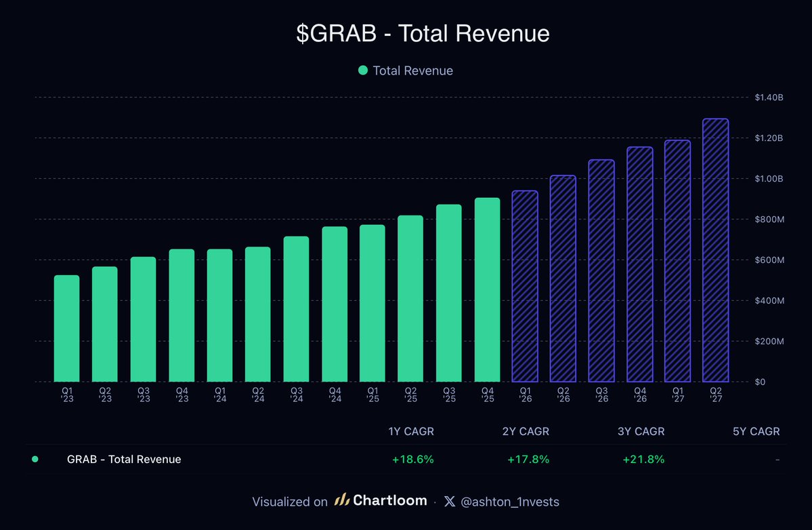
Task: Select the Q2 '25 revenue bar
Action: click(x=410, y=298)
